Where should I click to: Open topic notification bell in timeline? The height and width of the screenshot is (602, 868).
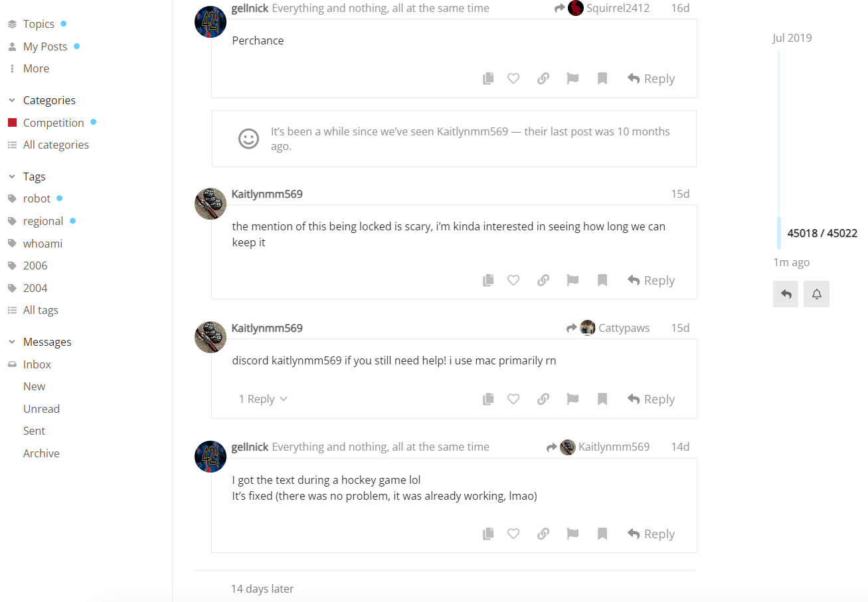point(816,294)
